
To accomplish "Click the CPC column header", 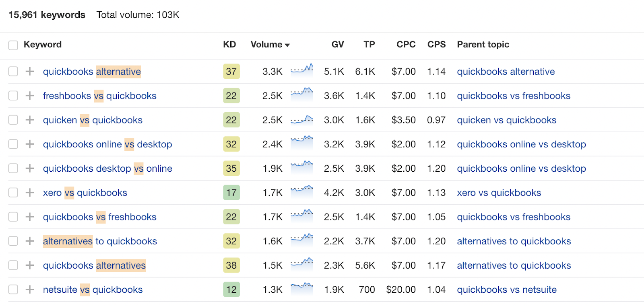I will (406, 45).
